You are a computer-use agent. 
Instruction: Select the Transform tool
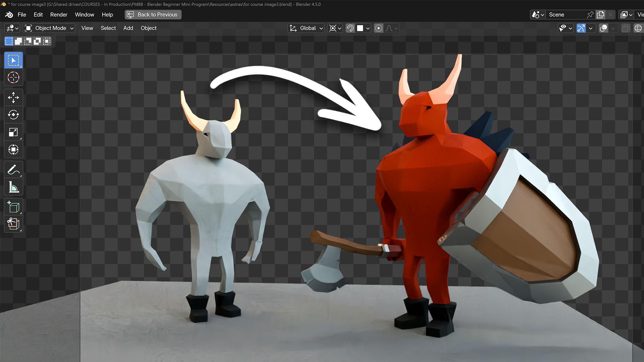(x=13, y=149)
